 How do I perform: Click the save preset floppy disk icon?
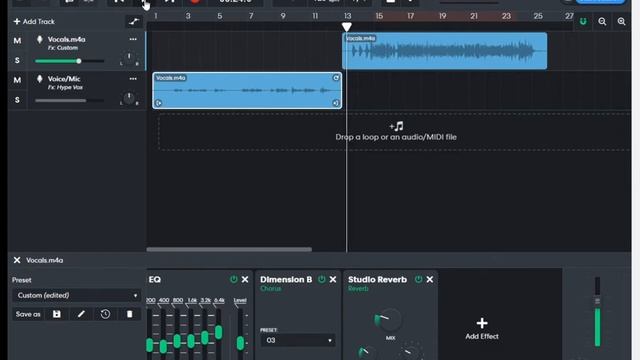pyautogui.click(x=57, y=314)
